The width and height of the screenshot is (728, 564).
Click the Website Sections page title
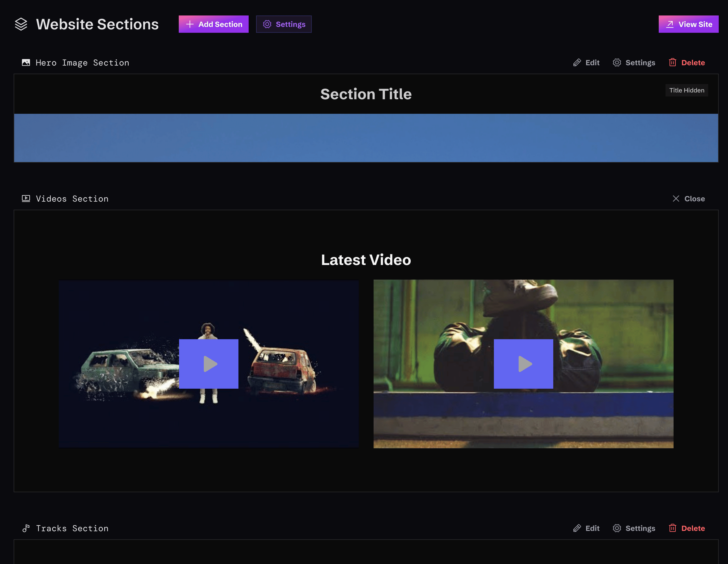pyautogui.click(x=97, y=24)
